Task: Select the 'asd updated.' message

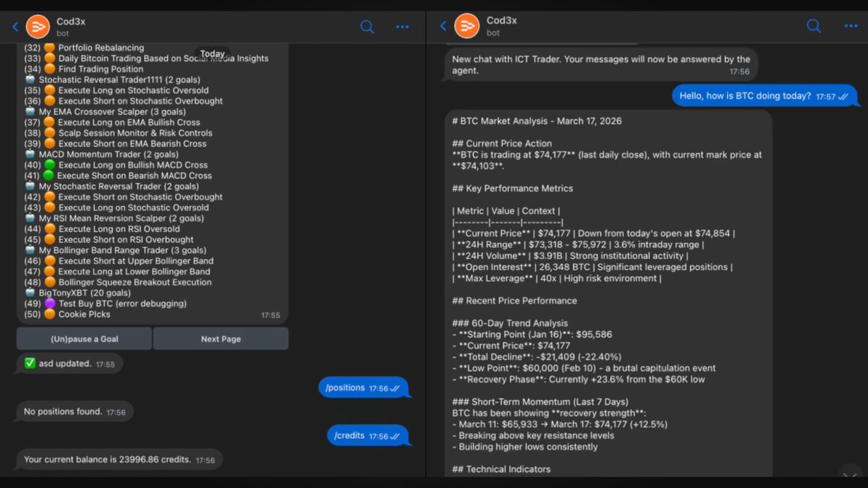Action: point(69,364)
